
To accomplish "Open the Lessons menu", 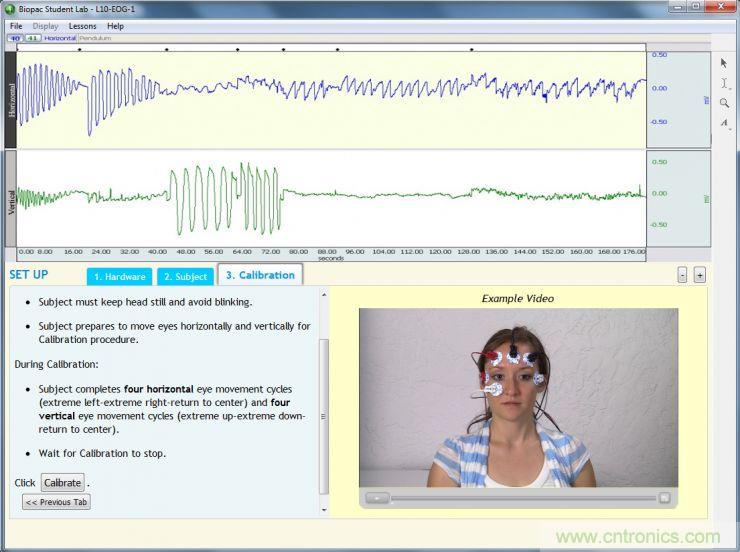I will click(83, 26).
